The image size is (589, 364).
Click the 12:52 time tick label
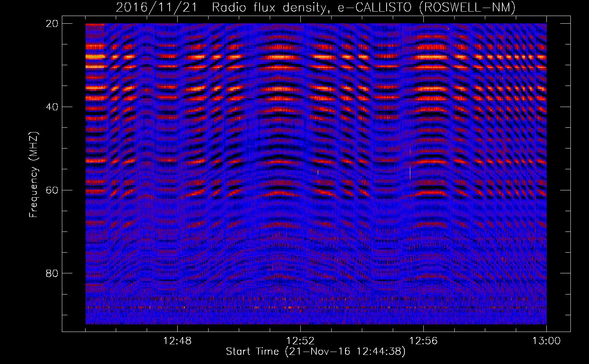(300, 341)
